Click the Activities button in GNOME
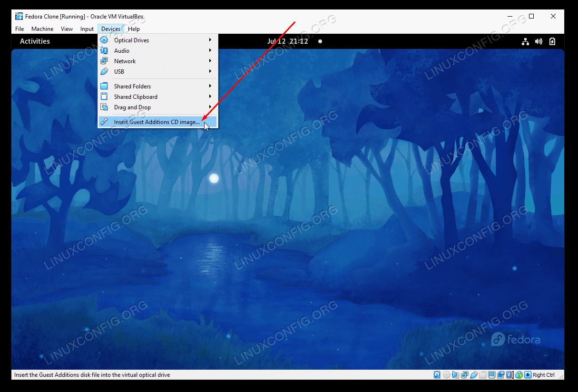578x392 pixels. pyautogui.click(x=35, y=41)
